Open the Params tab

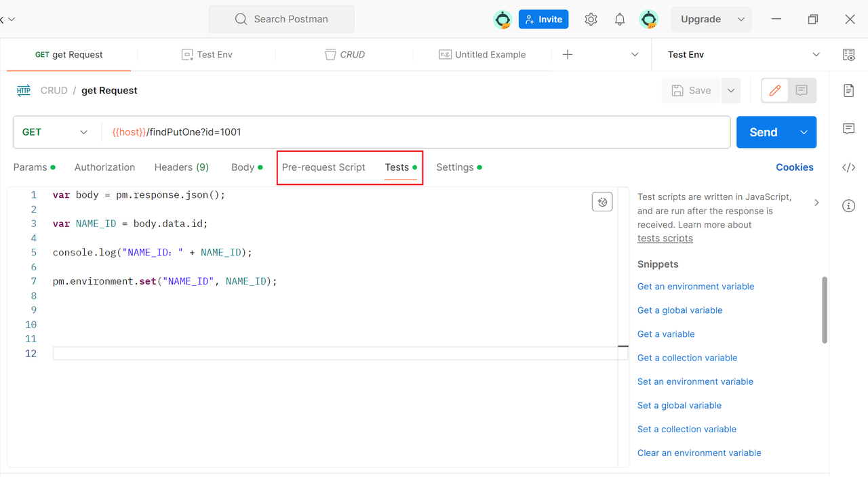[x=34, y=167]
